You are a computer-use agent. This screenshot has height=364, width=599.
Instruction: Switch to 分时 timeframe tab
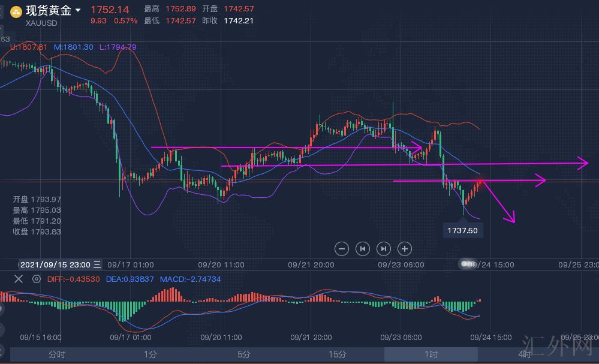coord(57,354)
